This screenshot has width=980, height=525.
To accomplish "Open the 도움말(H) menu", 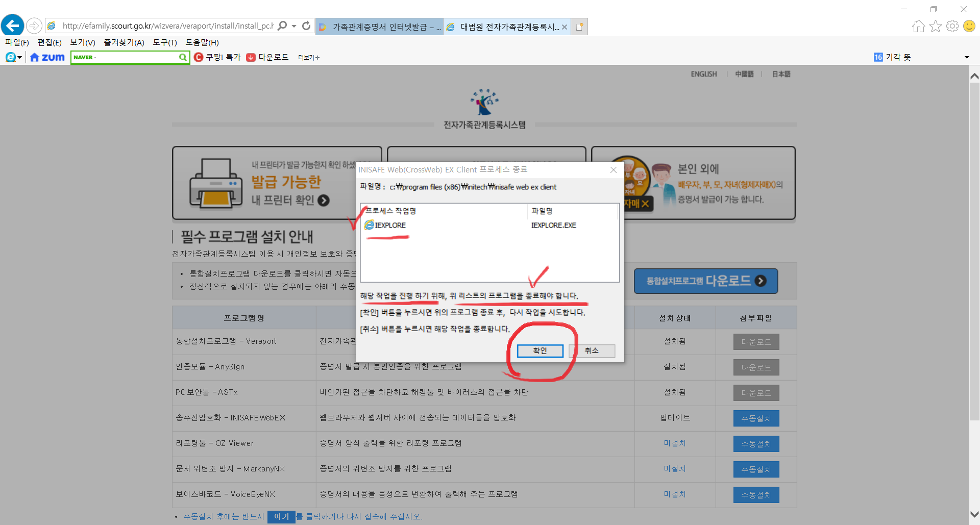I will (202, 42).
